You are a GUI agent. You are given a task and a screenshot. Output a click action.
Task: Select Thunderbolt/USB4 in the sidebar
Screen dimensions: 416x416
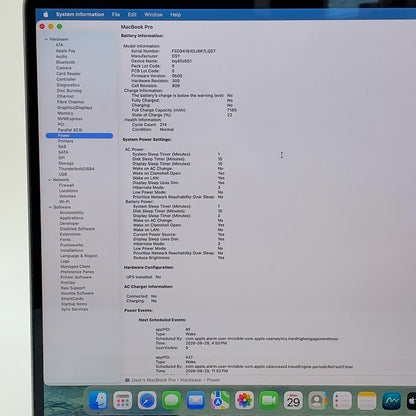pos(76,169)
